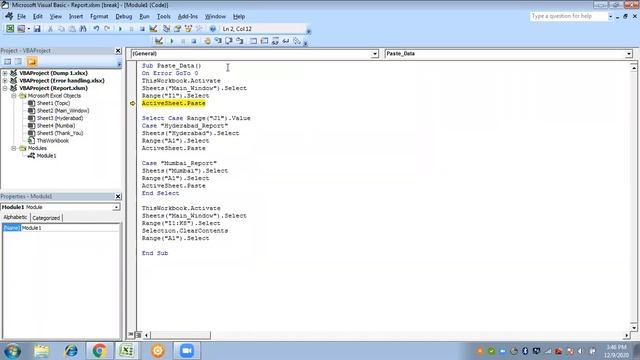640x360 pixels.
Task: Switch to Procedure View at code pane bottom
Action: 131,335
